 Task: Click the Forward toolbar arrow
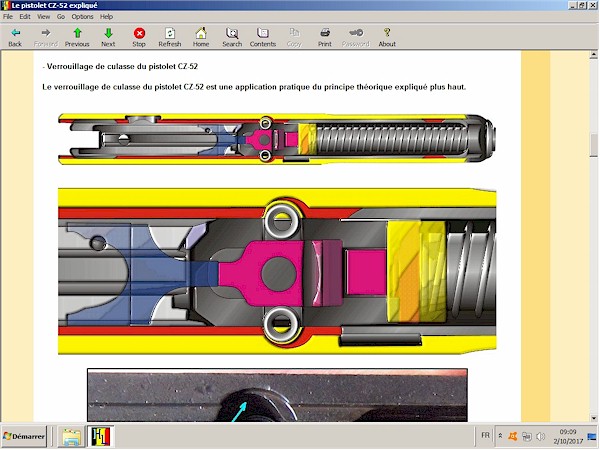click(46, 38)
